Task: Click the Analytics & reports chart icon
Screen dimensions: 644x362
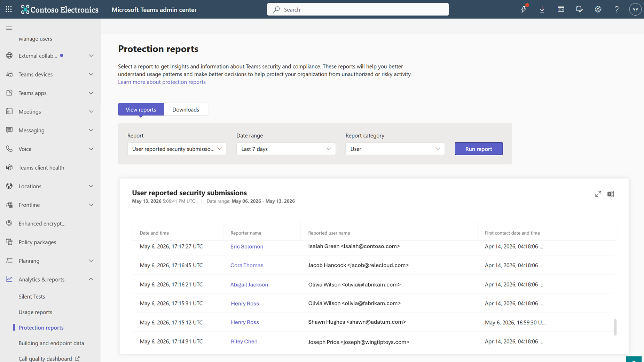Action: 9,279
